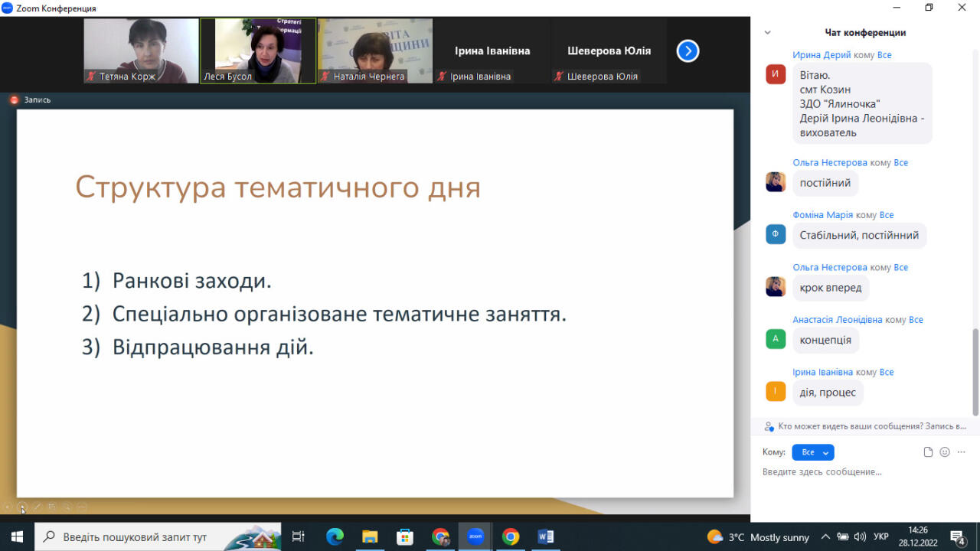Screen dimensions: 980x551
Task: Collapse chat panel with header chevron
Action: pyautogui.click(x=768, y=33)
